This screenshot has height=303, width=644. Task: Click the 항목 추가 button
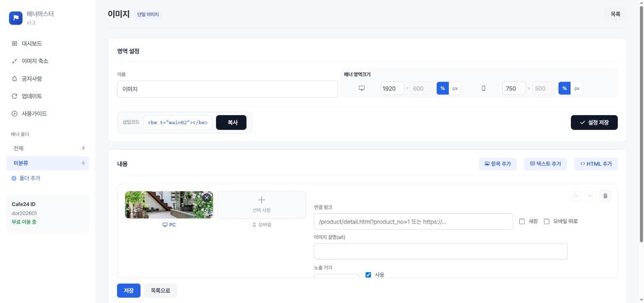(x=497, y=164)
